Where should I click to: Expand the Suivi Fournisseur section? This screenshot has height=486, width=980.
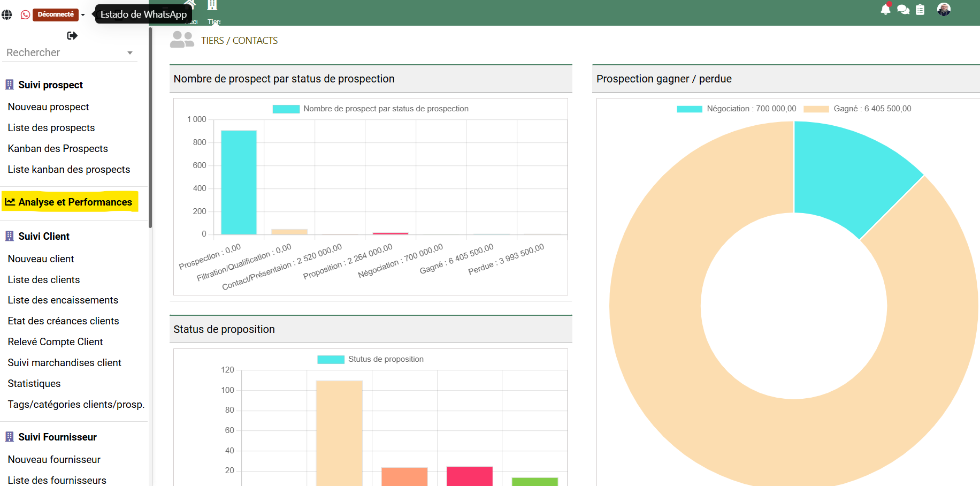[x=57, y=437]
